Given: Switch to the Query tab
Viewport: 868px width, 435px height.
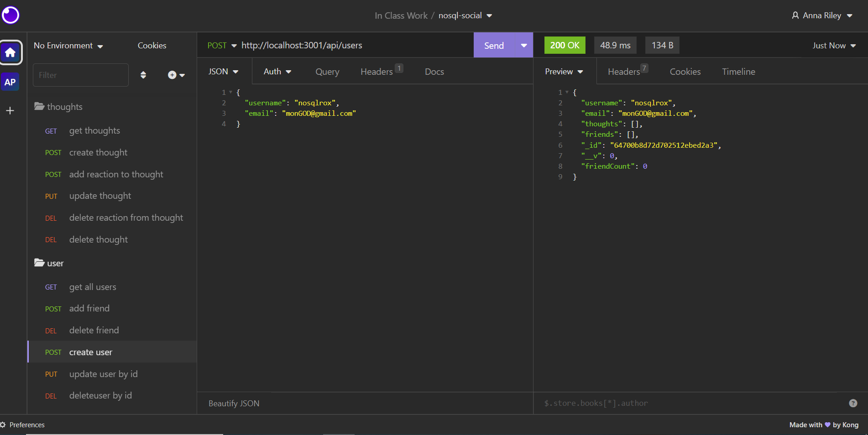Looking at the screenshot, I should point(327,72).
